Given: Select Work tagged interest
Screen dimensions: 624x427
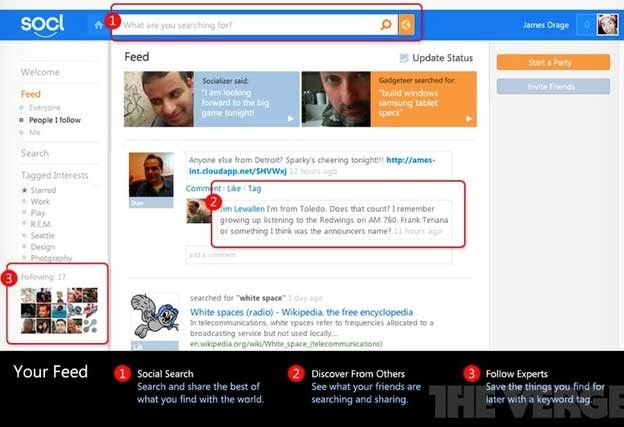Looking at the screenshot, I should pos(40,202).
